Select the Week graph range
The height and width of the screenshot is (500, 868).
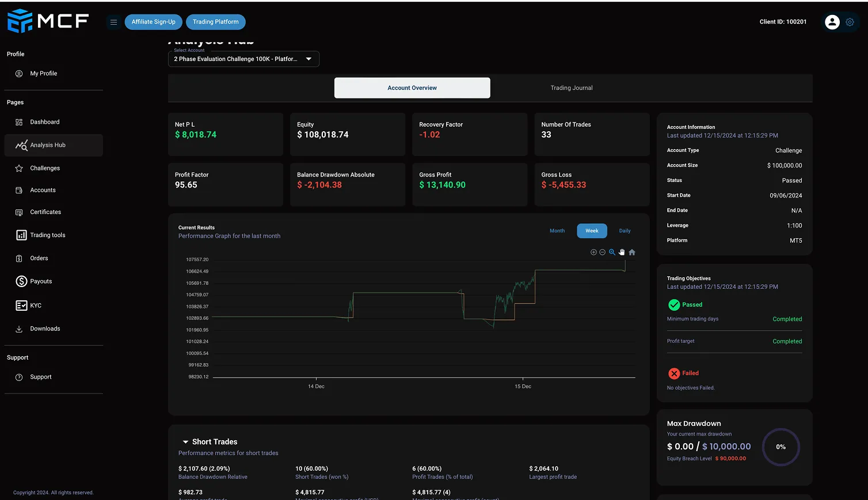(x=592, y=231)
